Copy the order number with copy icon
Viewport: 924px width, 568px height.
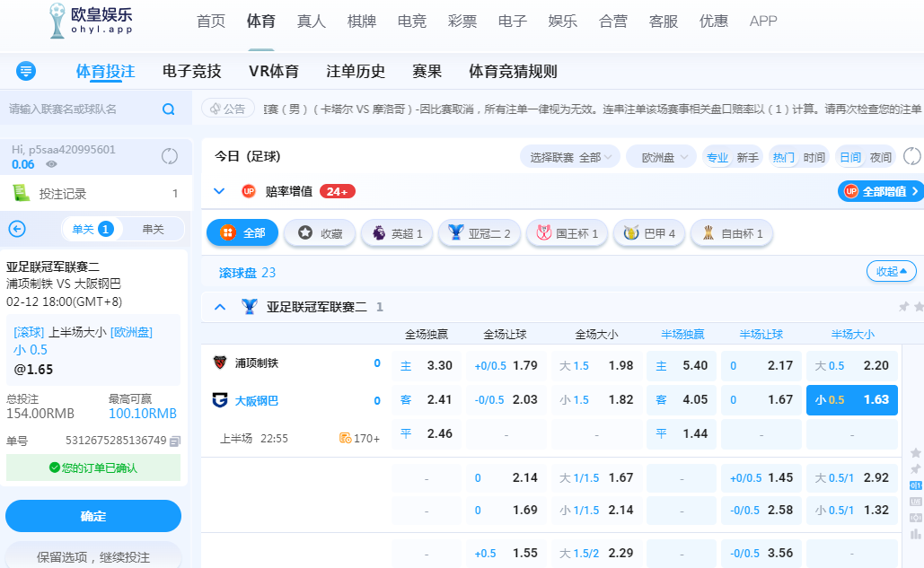[175, 441]
